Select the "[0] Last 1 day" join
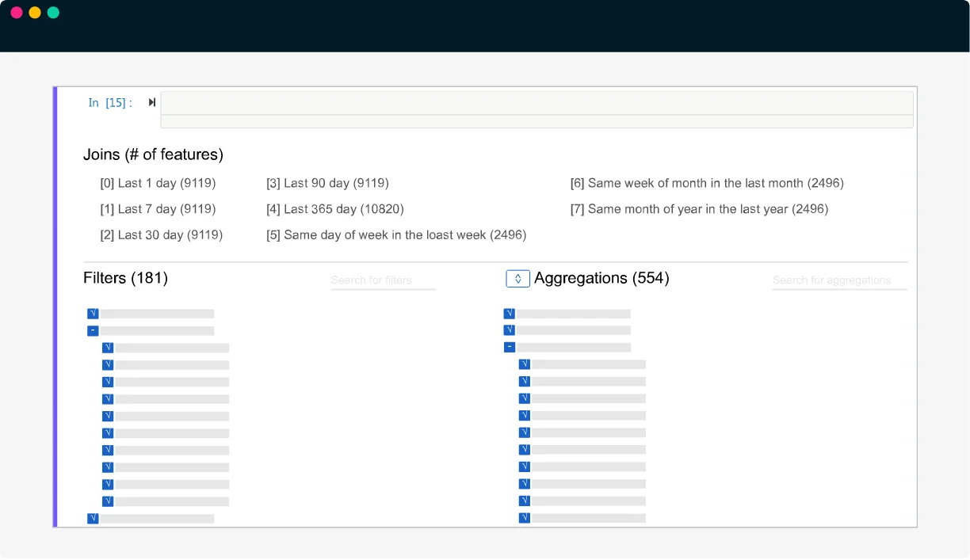Screen dimensions: 970x560 coord(158,183)
